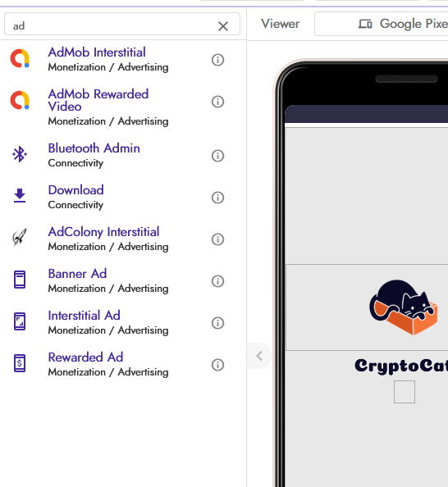Click the Banner Ad phone icon
This screenshot has height=487, width=448.
20,280
